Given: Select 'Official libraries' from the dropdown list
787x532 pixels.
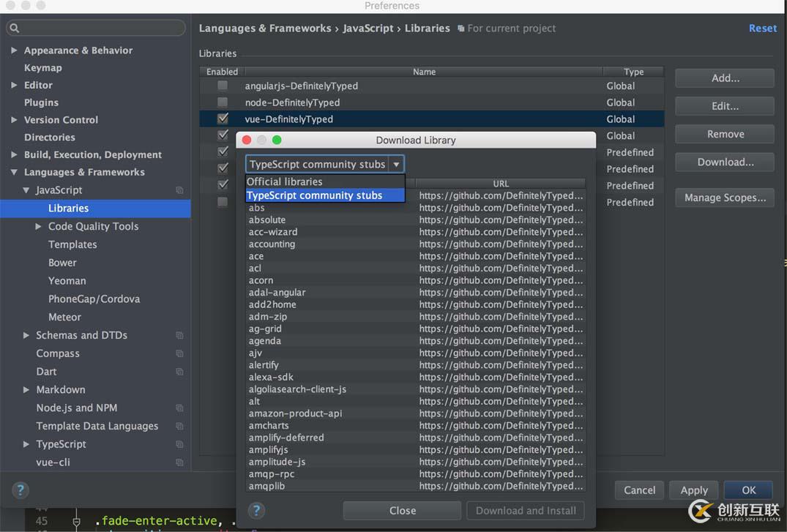Looking at the screenshot, I should [x=284, y=181].
